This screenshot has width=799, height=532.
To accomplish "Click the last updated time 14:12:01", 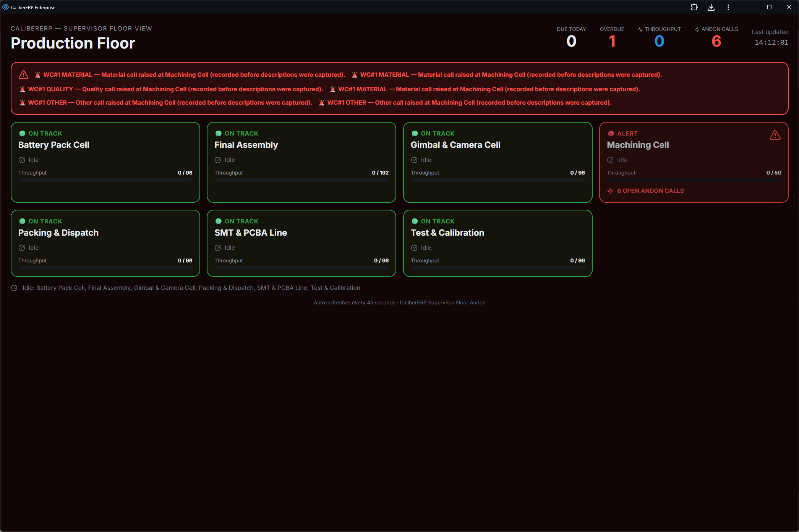I will pyautogui.click(x=771, y=42).
